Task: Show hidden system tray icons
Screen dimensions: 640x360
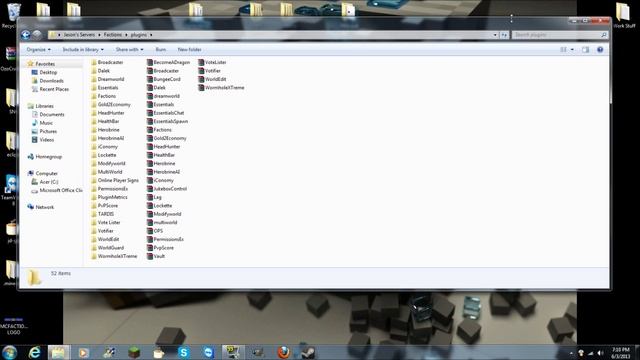Action: [x=571, y=353]
